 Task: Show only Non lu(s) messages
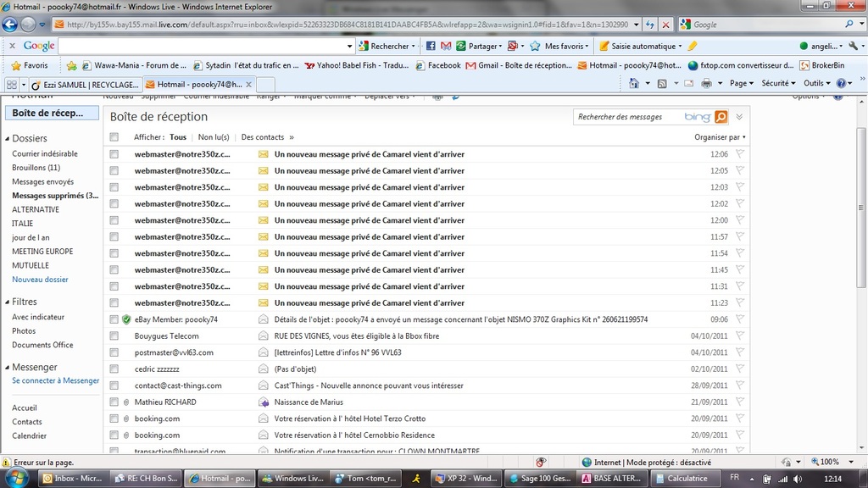214,137
